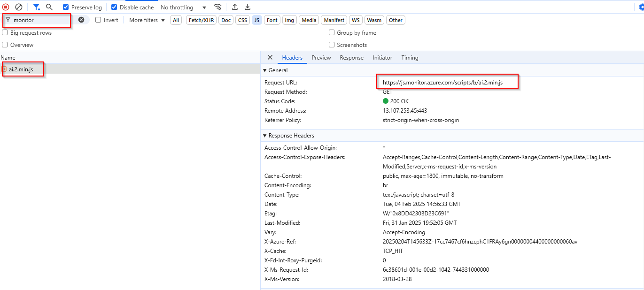This screenshot has height=290, width=644.
Task: Filter by JS requests
Action: (x=256, y=20)
